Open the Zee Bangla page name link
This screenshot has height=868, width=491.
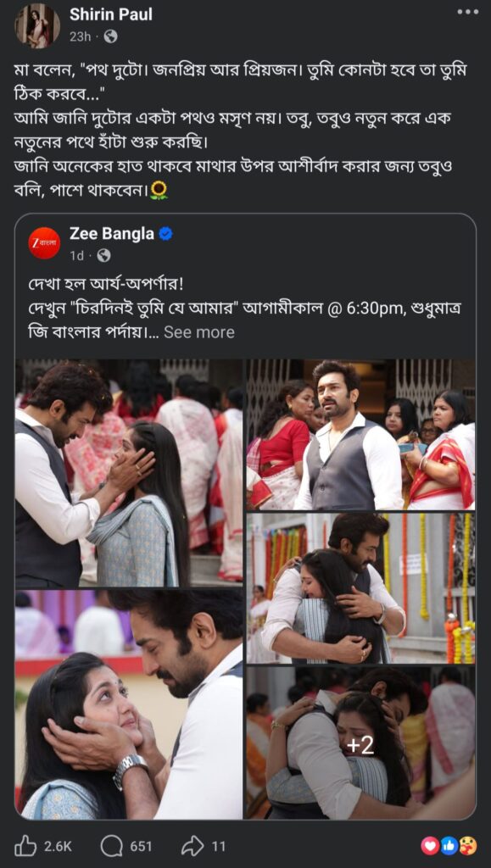click(x=112, y=234)
